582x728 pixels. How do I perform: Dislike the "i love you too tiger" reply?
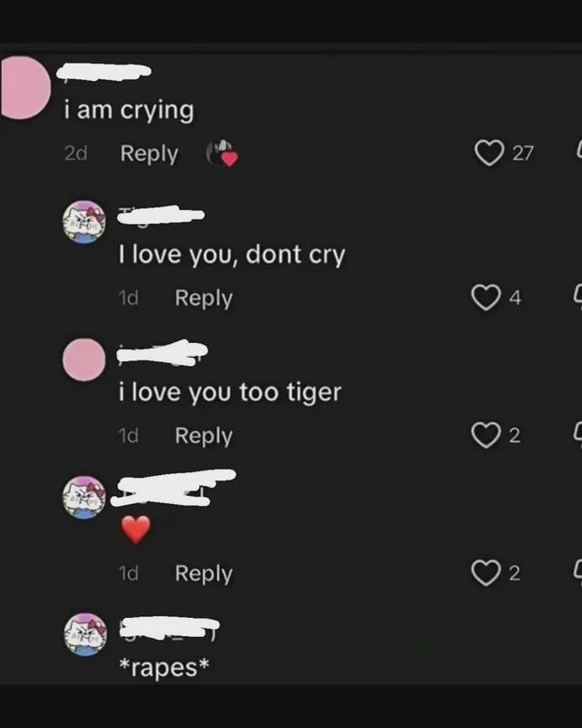click(577, 436)
